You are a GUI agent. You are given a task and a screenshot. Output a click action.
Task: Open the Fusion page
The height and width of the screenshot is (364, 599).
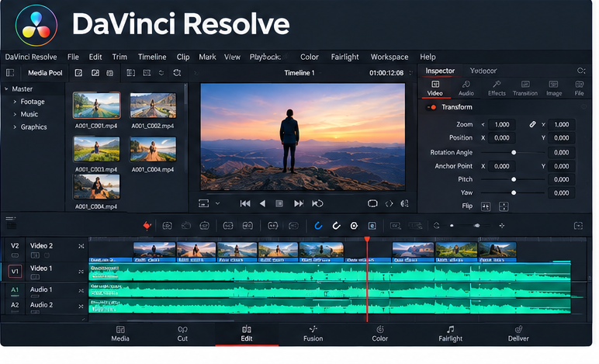[313, 334]
